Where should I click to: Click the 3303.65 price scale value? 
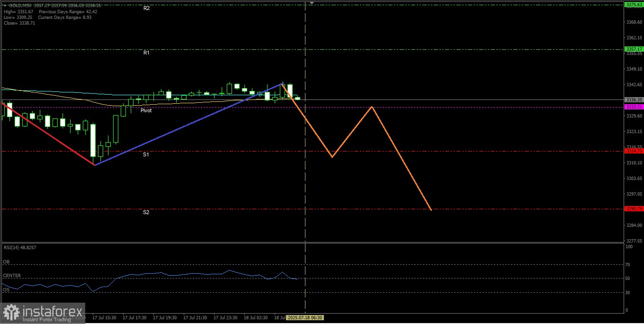click(634, 178)
